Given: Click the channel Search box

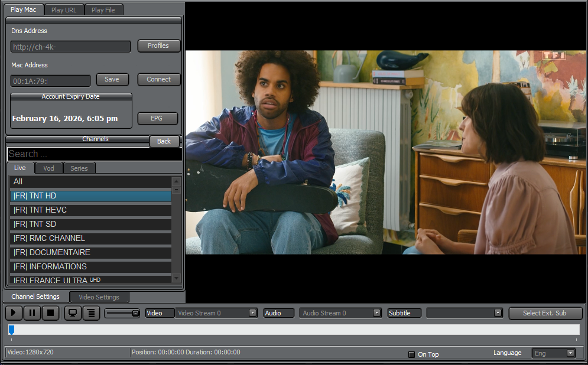Looking at the screenshot, I should 95,154.
